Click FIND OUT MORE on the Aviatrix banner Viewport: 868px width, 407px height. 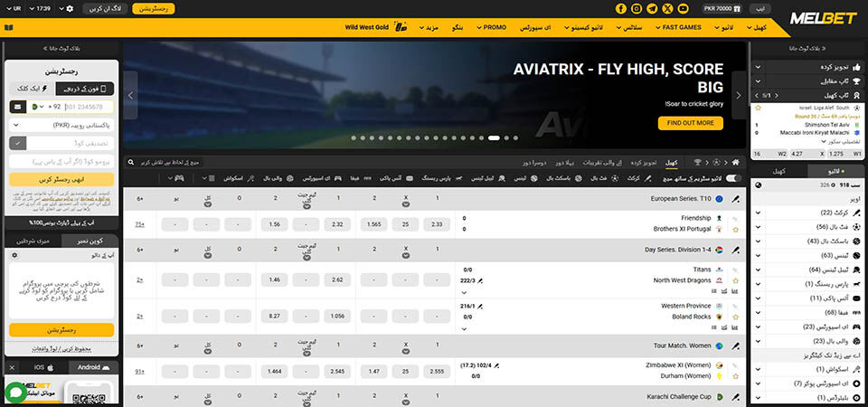coord(690,123)
